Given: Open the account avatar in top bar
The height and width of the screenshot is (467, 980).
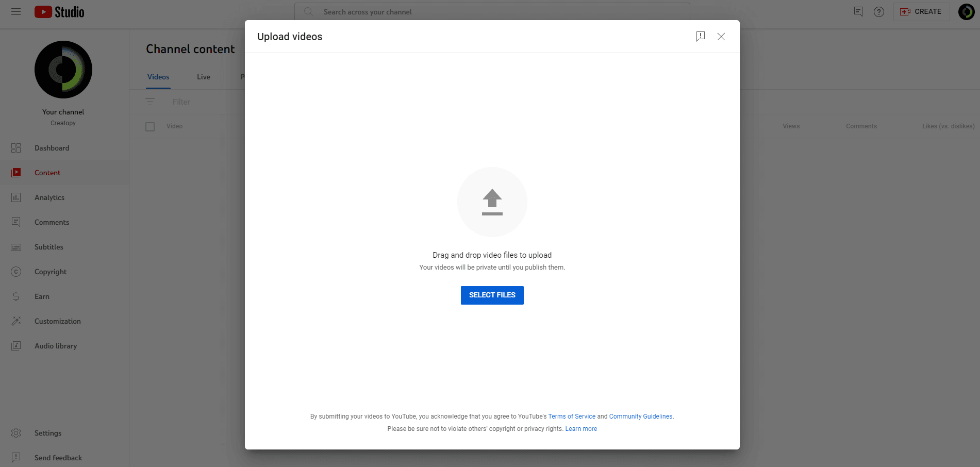Looking at the screenshot, I should point(966,12).
